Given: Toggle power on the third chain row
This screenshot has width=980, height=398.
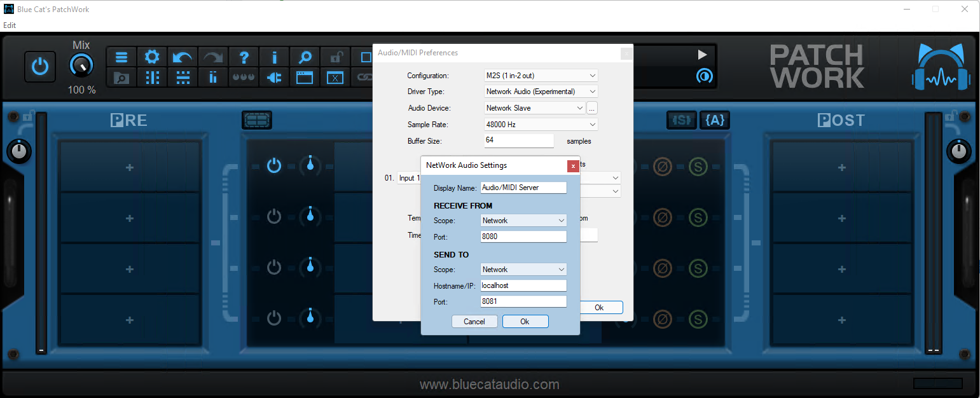Looking at the screenshot, I should click(274, 266).
